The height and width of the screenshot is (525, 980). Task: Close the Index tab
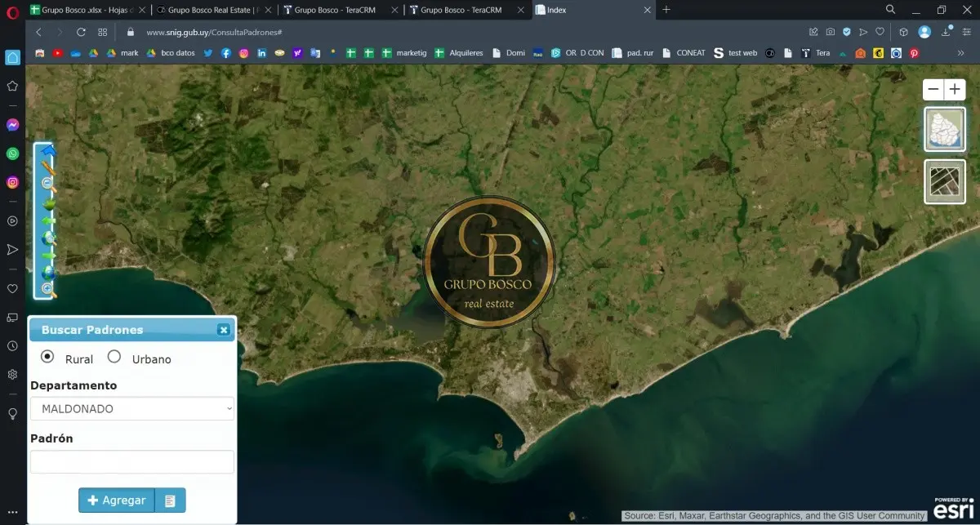pos(647,10)
